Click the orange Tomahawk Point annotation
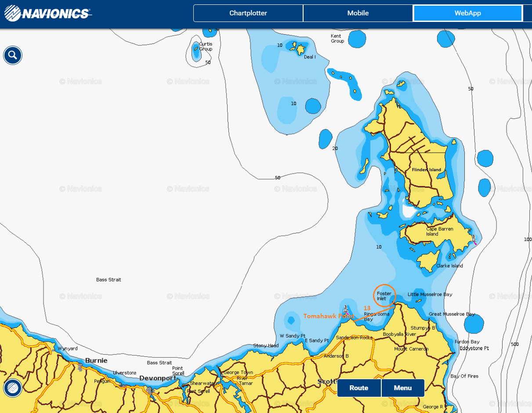This screenshot has width=532, height=413. (x=328, y=316)
